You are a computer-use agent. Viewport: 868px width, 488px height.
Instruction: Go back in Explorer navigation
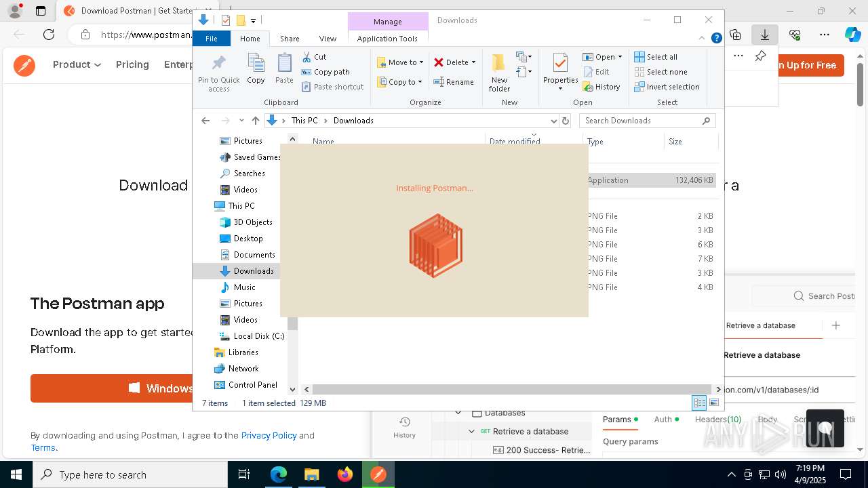tap(205, 121)
